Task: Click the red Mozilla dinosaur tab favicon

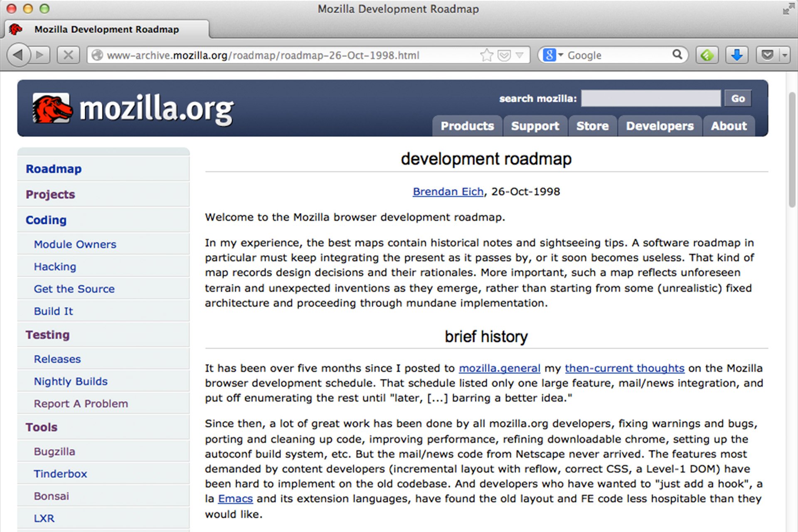Action: pyautogui.click(x=16, y=29)
